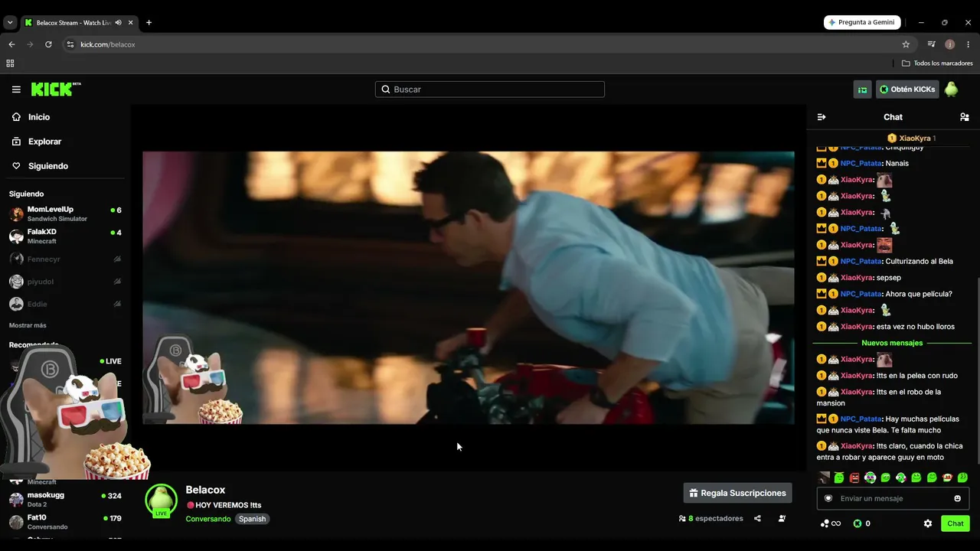This screenshot has width=980, height=551.
Task: Focus the Enviar un mensaje input
Action: click(x=893, y=498)
